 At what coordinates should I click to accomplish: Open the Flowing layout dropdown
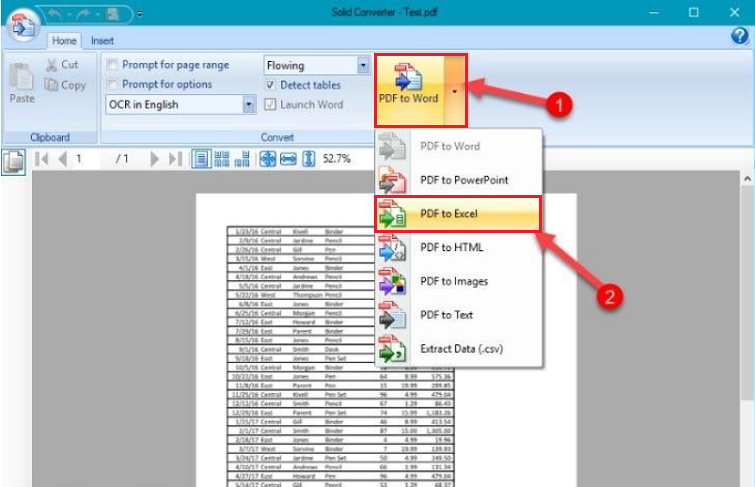tap(363, 65)
